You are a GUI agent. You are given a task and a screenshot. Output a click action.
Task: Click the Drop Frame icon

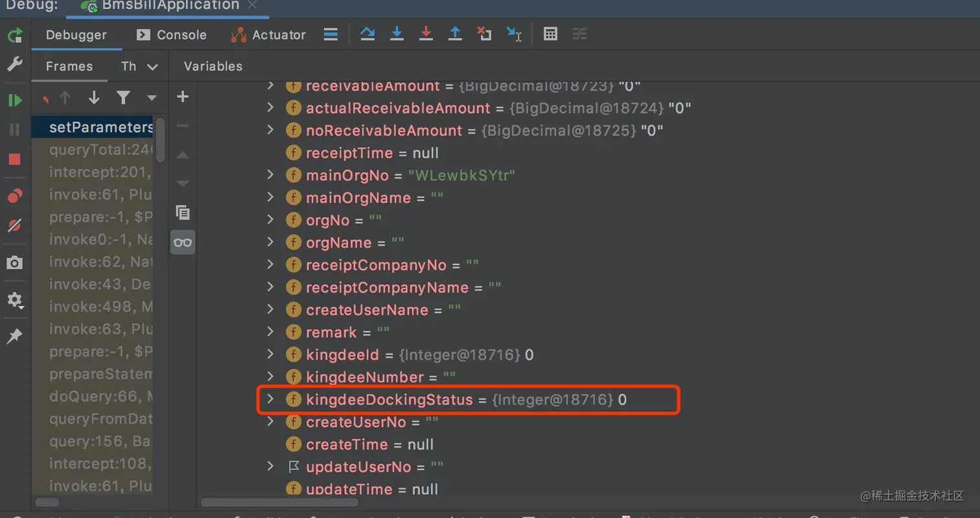pyautogui.click(x=484, y=34)
